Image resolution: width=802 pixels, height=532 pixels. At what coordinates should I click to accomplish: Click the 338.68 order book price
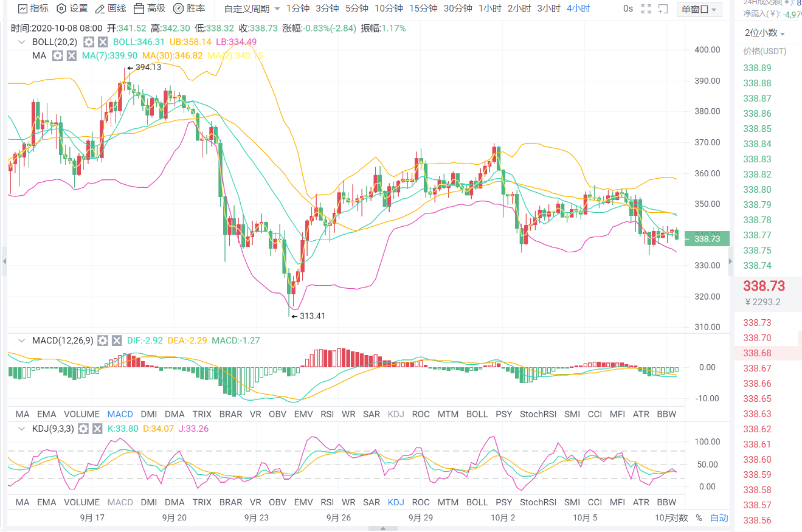tap(757, 353)
